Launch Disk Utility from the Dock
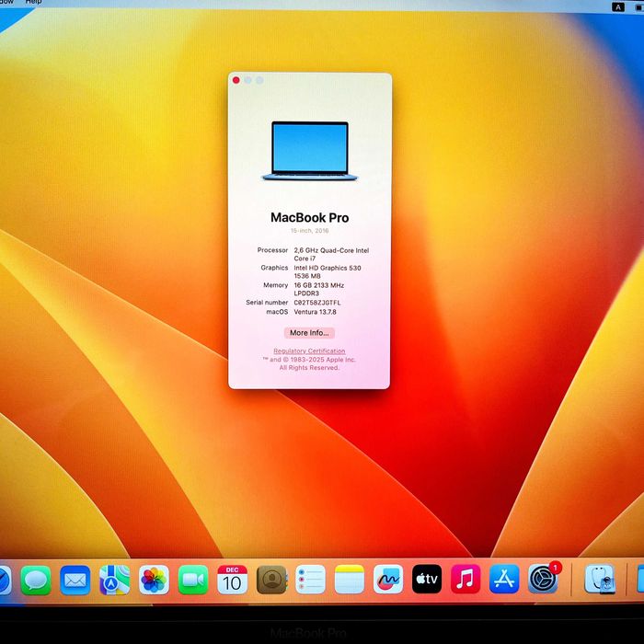The image size is (644, 644). (600, 580)
